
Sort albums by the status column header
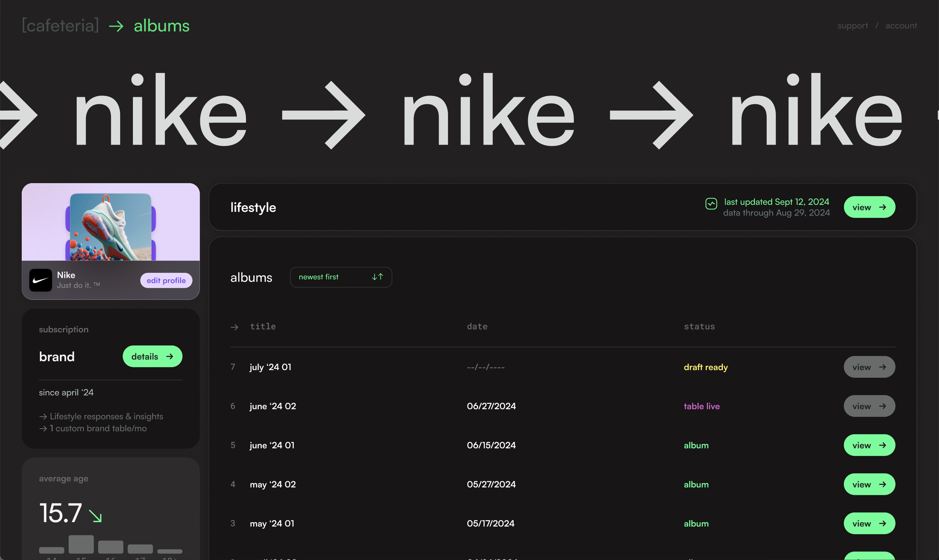pos(699,327)
